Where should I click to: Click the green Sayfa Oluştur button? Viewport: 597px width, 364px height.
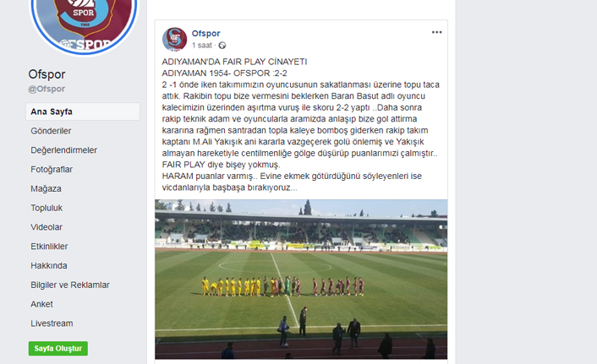click(58, 349)
